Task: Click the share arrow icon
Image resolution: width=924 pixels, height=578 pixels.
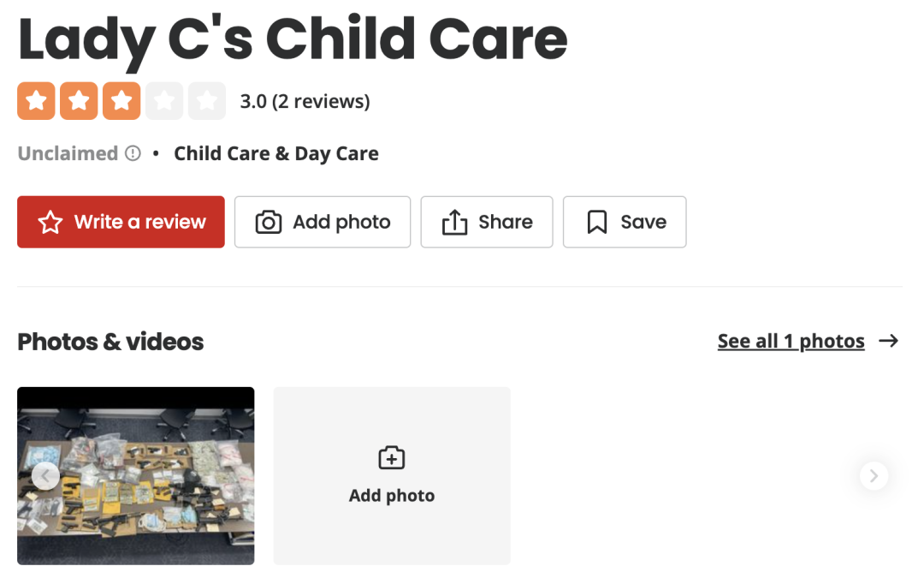Action: pyautogui.click(x=454, y=223)
